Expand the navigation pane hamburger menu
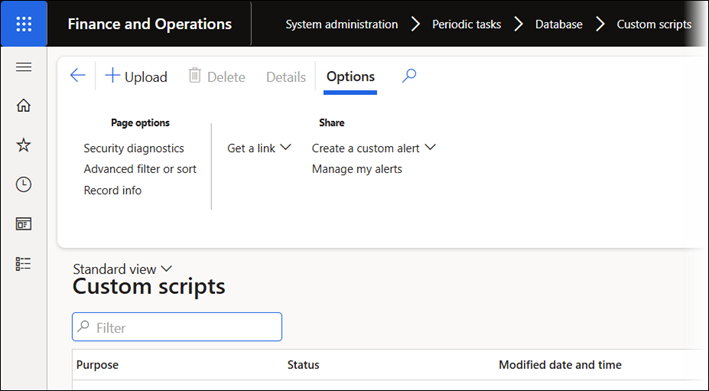The image size is (709, 391). click(x=24, y=67)
